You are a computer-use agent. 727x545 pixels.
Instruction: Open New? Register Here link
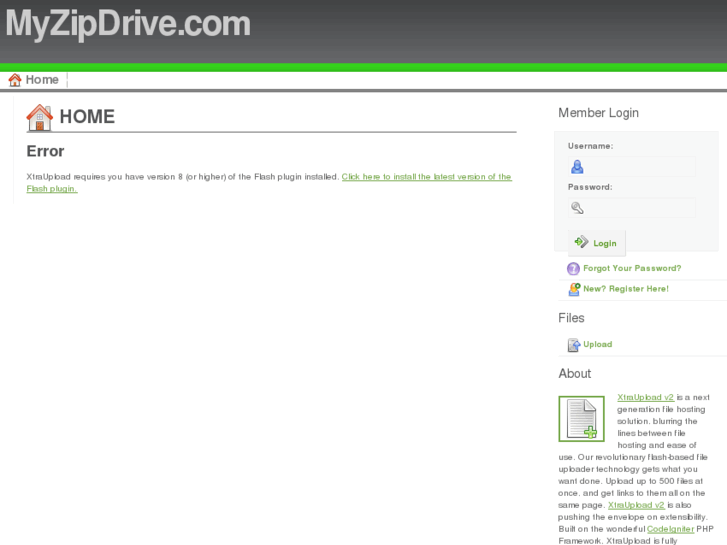[x=626, y=289]
